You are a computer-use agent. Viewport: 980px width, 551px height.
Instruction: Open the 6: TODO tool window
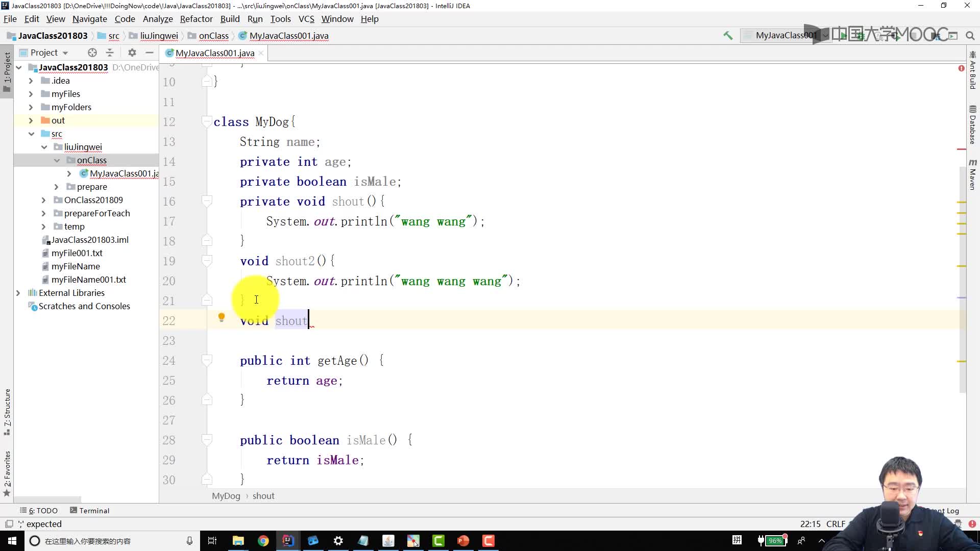[x=39, y=511]
